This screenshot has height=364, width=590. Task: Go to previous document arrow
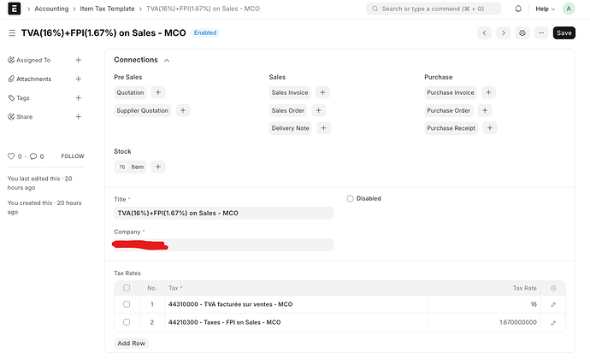[x=484, y=33]
